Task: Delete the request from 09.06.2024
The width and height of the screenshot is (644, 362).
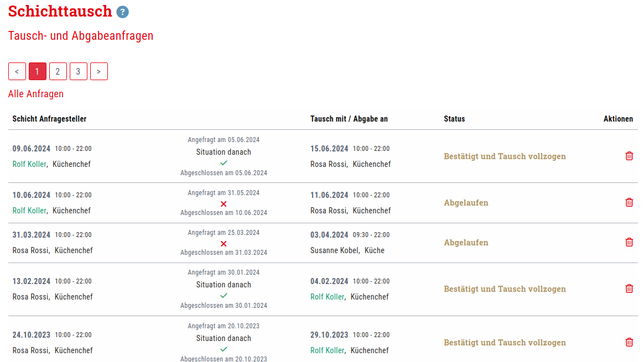Action: click(x=629, y=156)
